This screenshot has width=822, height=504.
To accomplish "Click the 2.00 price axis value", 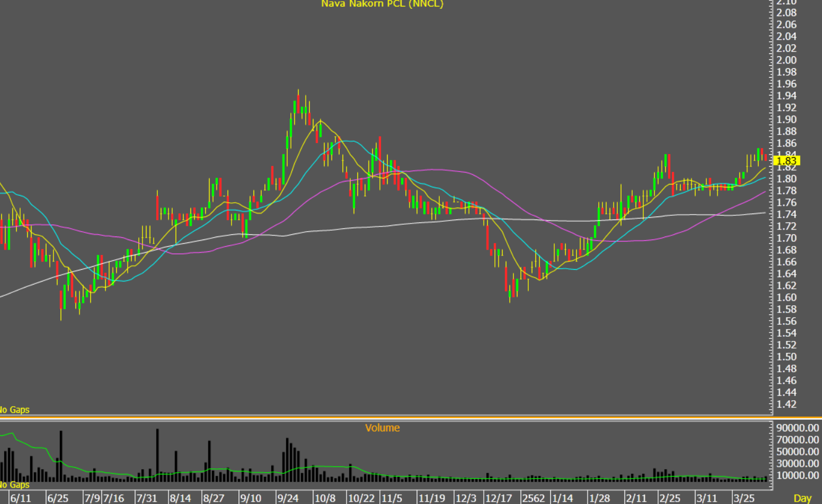I will click(786, 60).
